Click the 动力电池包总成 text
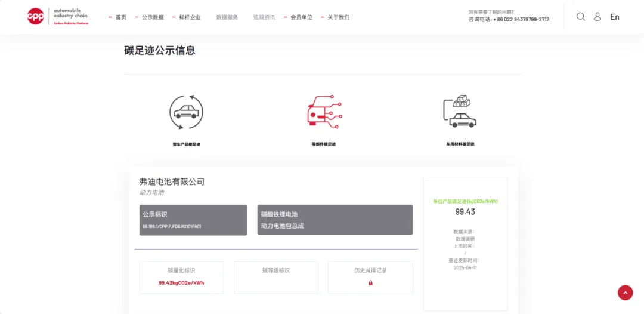The height and width of the screenshot is (314, 644). click(x=283, y=226)
